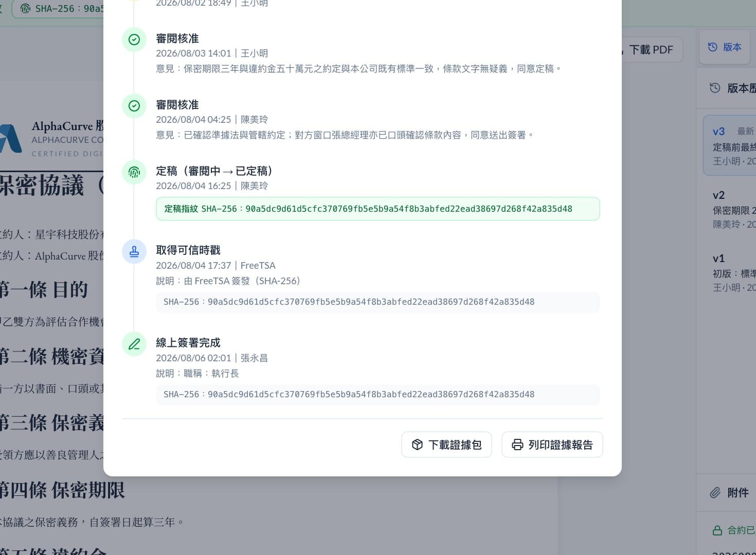Click the timestamp 2026/08/06 02:01 | 張永昌
756x555 pixels.
(212, 358)
